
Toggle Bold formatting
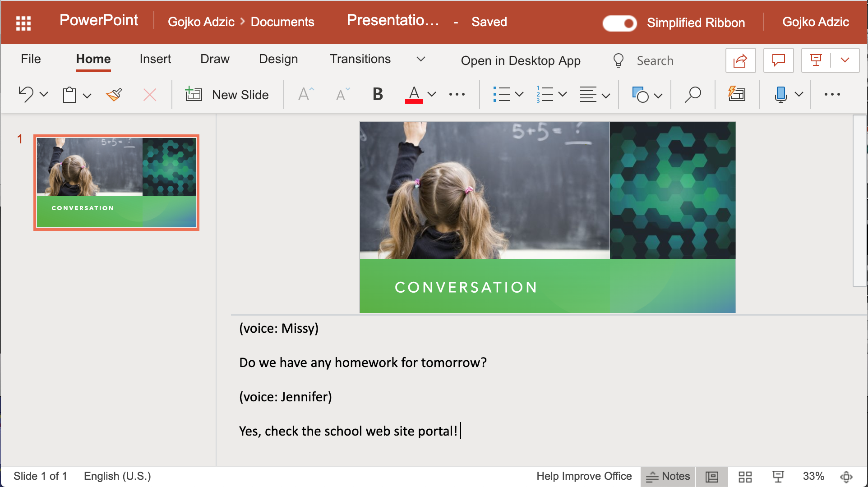click(x=378, y=94)
